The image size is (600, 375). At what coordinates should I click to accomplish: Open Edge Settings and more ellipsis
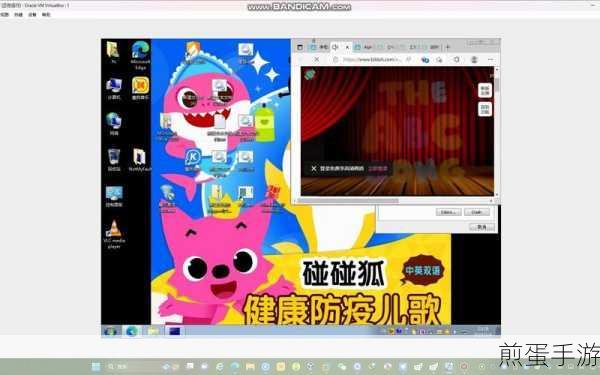click(x=491, y=59)
